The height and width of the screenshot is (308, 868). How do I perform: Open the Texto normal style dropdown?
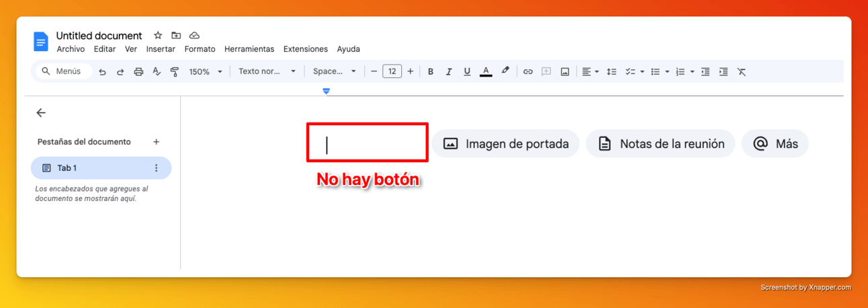point(267,71)
